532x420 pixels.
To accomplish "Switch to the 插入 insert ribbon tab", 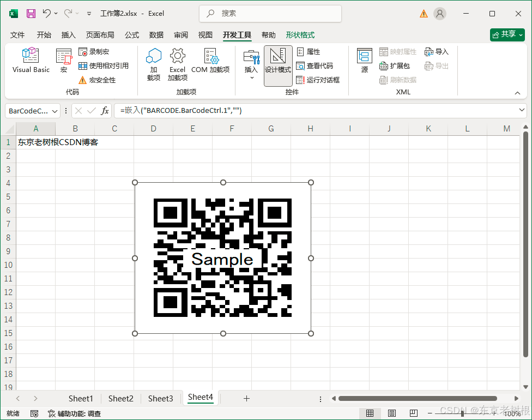I will (68, 35).
